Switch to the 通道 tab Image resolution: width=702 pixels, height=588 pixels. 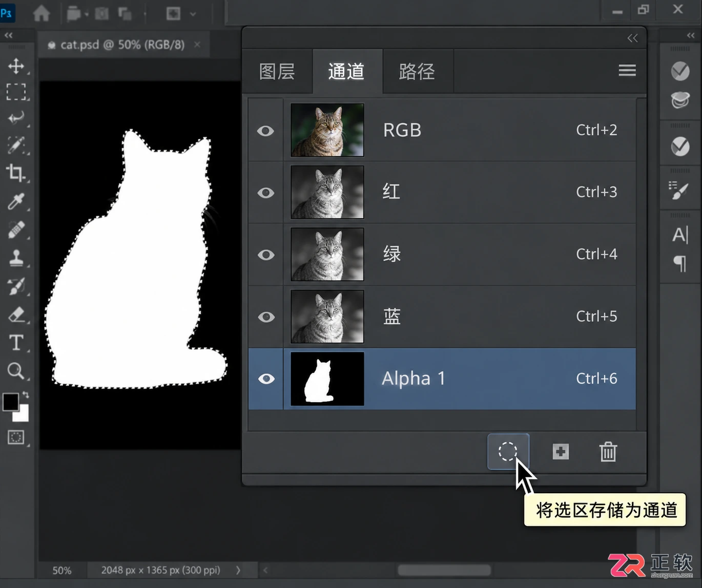pyautogui.click(x=347, y=71)
